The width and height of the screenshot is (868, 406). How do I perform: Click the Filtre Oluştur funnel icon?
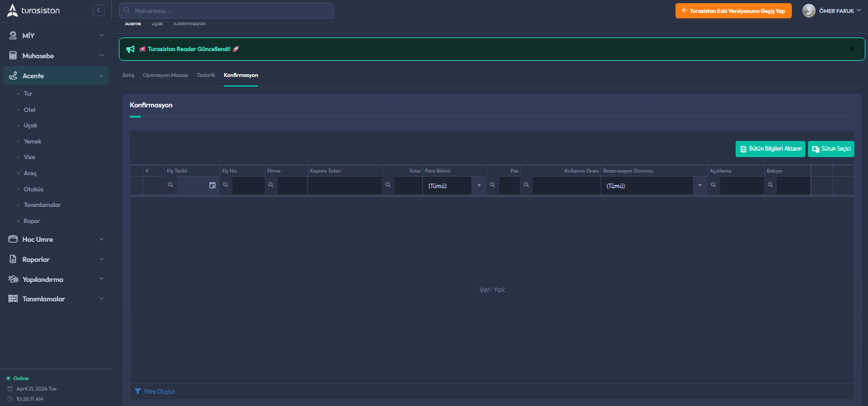(138, 391)
